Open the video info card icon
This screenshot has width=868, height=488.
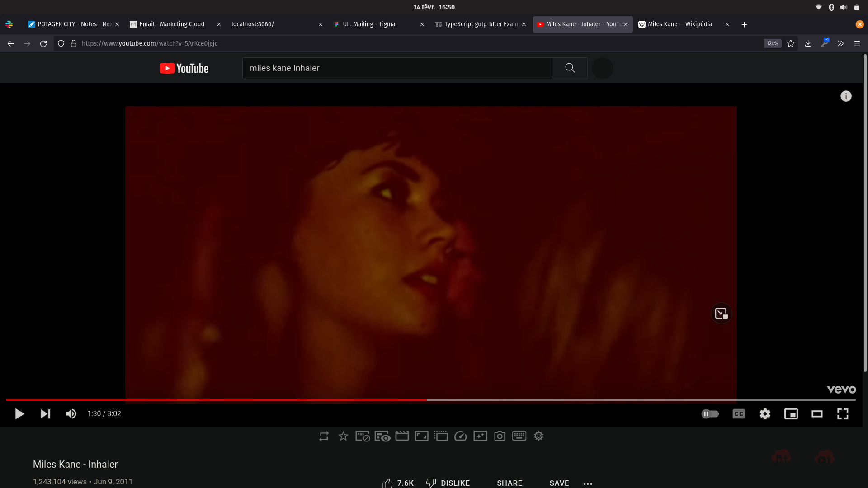tap(846, 96)
